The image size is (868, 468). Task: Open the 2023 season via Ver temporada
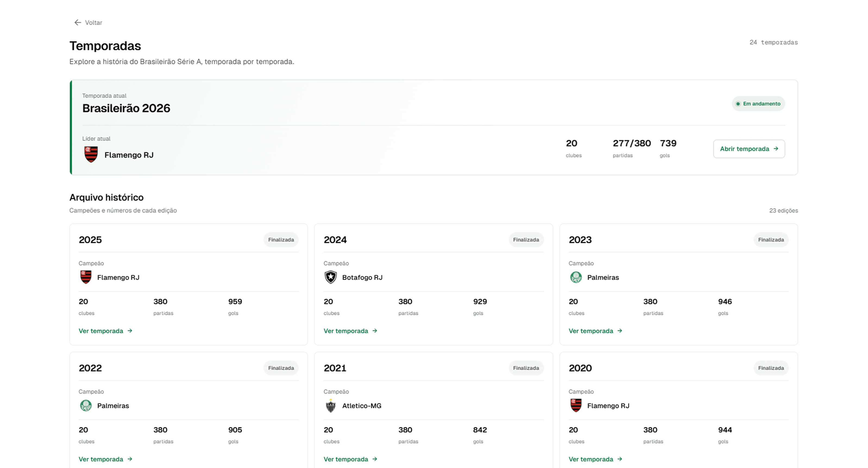pos(595,331)
